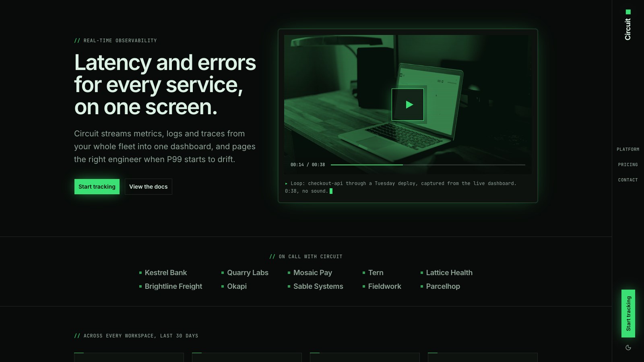
Task: Select the Okapi customer name
Action: click(237, 286)
